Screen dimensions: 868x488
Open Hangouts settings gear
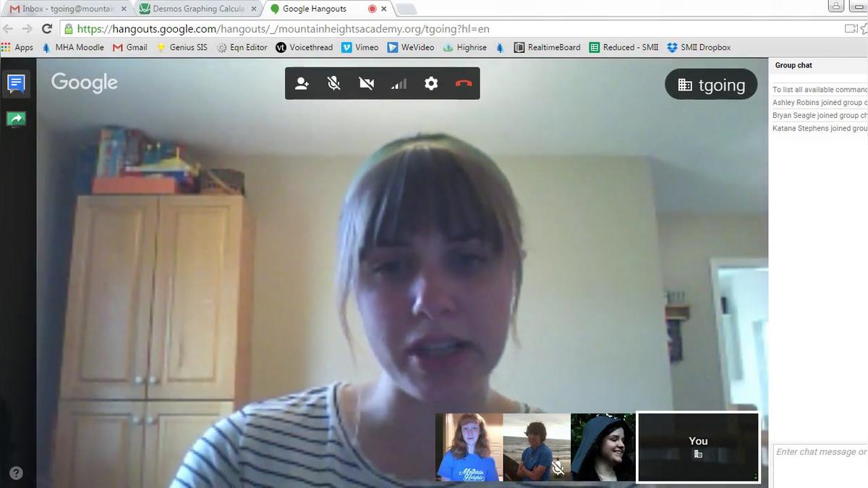pyautogui.click(x=431, y=83)
